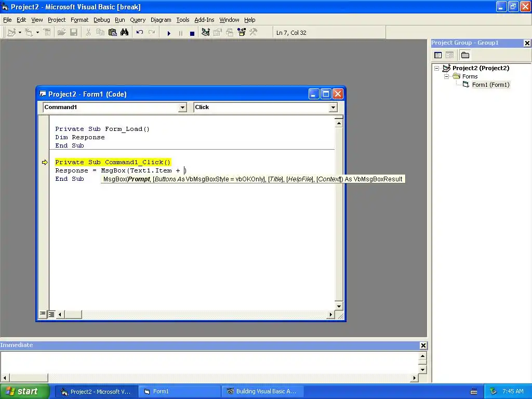This screenshot has height=399, width=532.
Task: Open the Edit menu
Action: point(21,20)
